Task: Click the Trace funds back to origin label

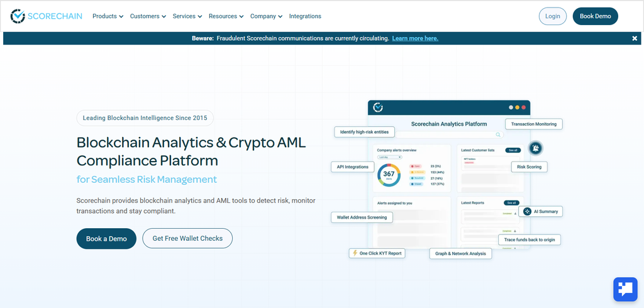Action: (530, 239)
